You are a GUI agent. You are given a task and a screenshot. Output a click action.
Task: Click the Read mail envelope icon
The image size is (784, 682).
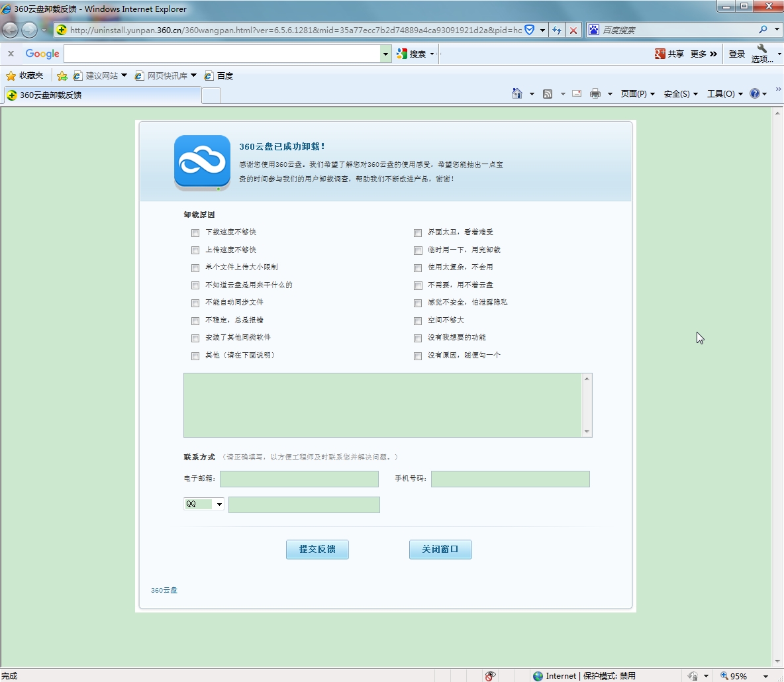tap(577, 93)
